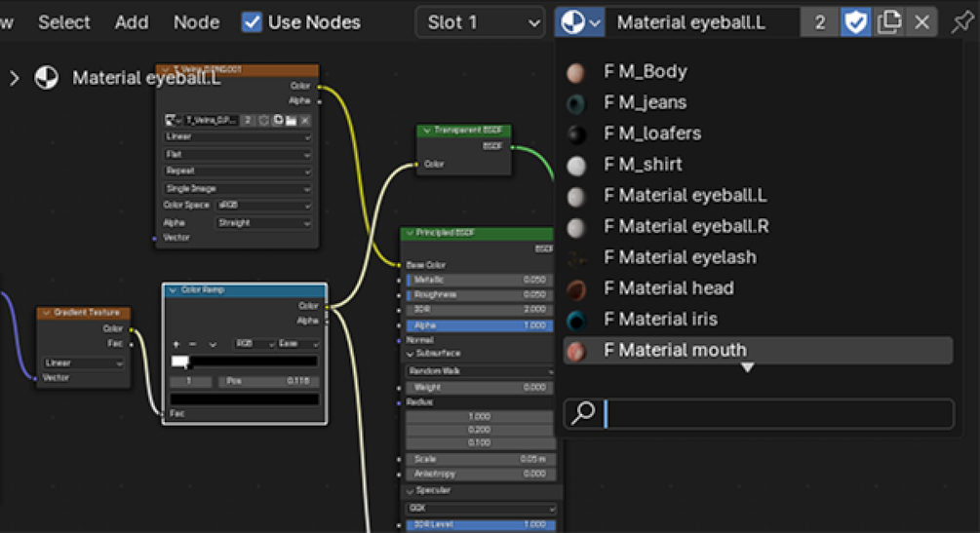Select F Material eyeball.R preview icon
This screenshot has width=980, height=533.
point(575,227)
